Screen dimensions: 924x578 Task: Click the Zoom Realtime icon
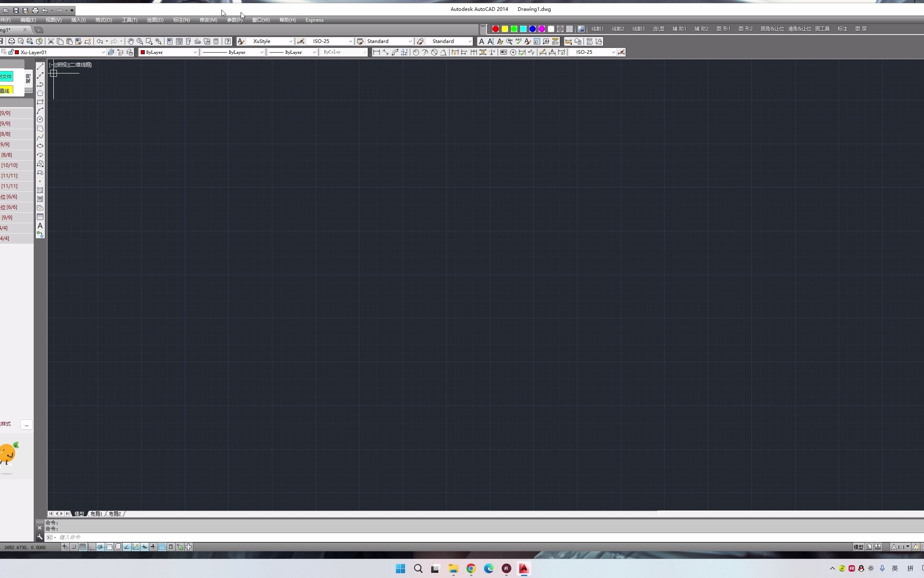(x=140, y=41)
